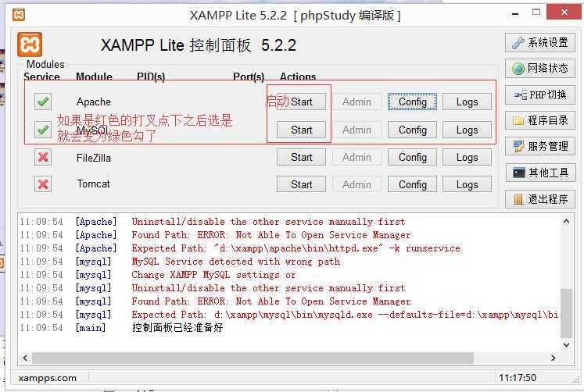Open 程序目录 program folder

point(540,120)
